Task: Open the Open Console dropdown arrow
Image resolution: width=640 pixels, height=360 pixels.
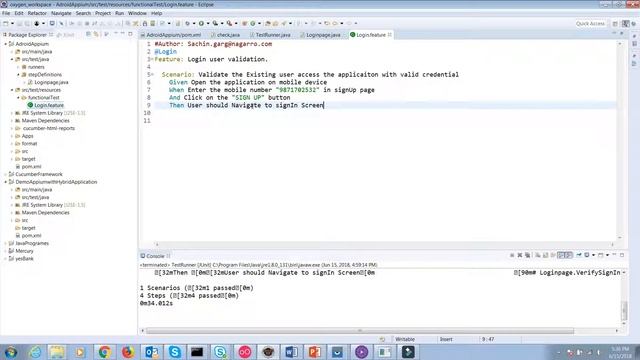Action: pyautogui.click(x=607, y=255)
